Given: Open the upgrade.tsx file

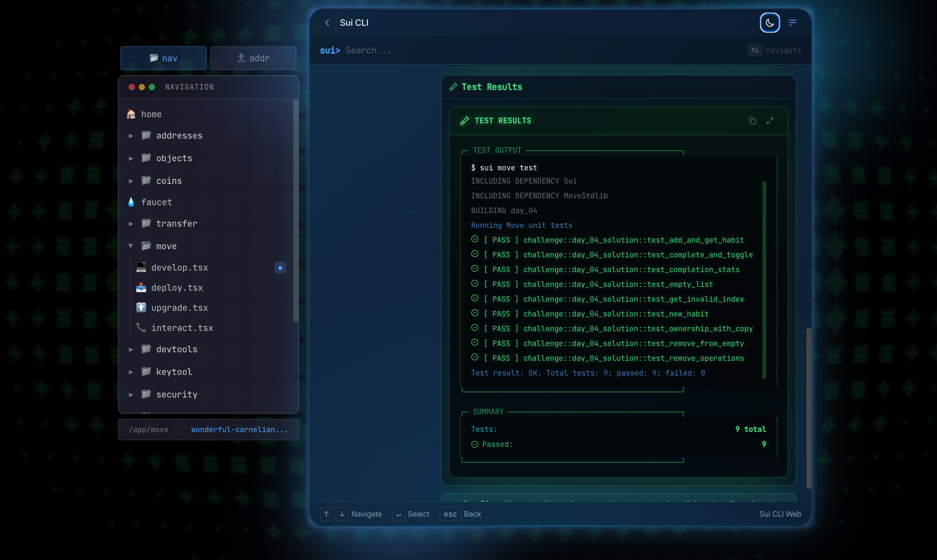Looking at the screenshot, I should point(179,308).
